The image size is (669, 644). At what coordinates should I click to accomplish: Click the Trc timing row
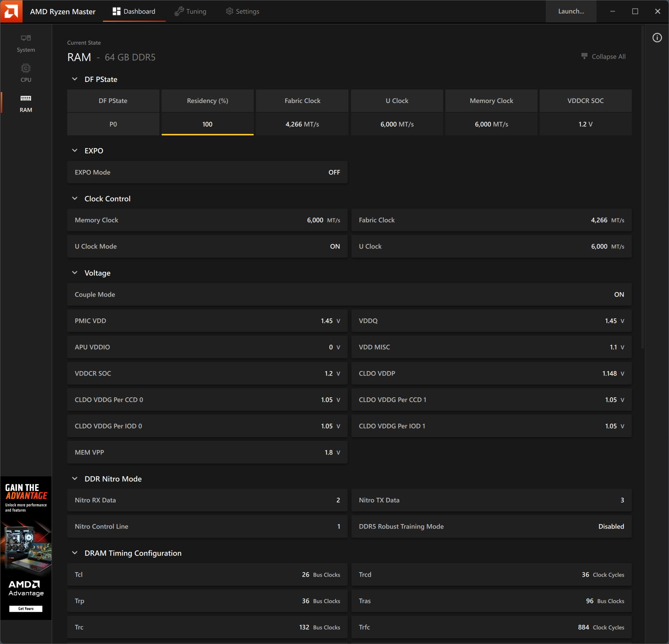pyautogui.click(x=207, y=627)
